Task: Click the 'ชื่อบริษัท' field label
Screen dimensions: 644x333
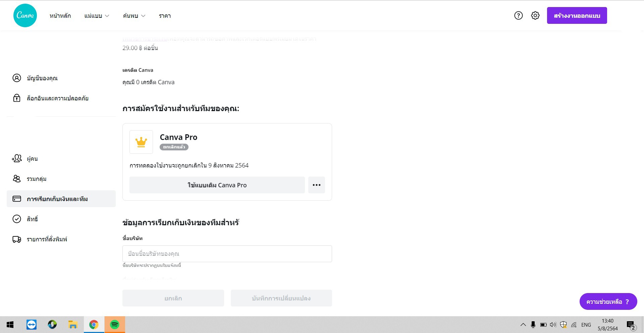Action: pos(132,238)
